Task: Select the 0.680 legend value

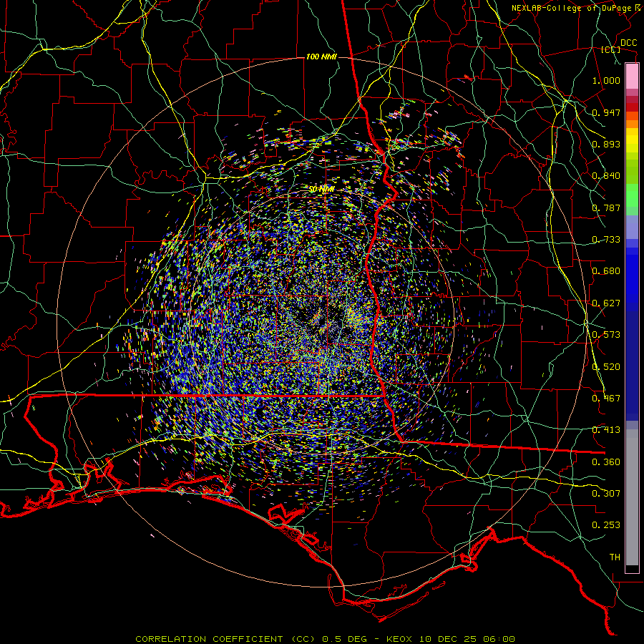Action: tap(606, 271)
